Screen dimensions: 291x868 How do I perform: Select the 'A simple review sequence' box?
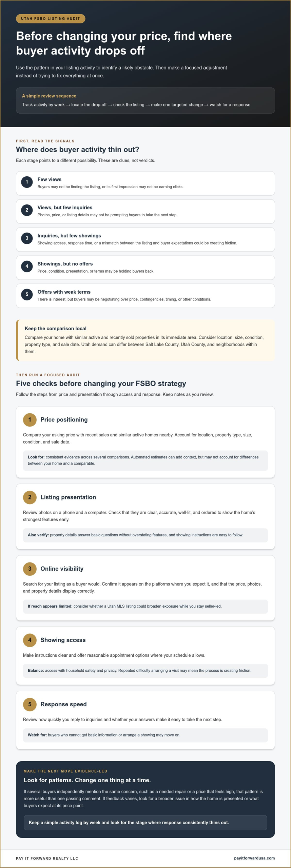pyautogui.click(x=145, y=100)
